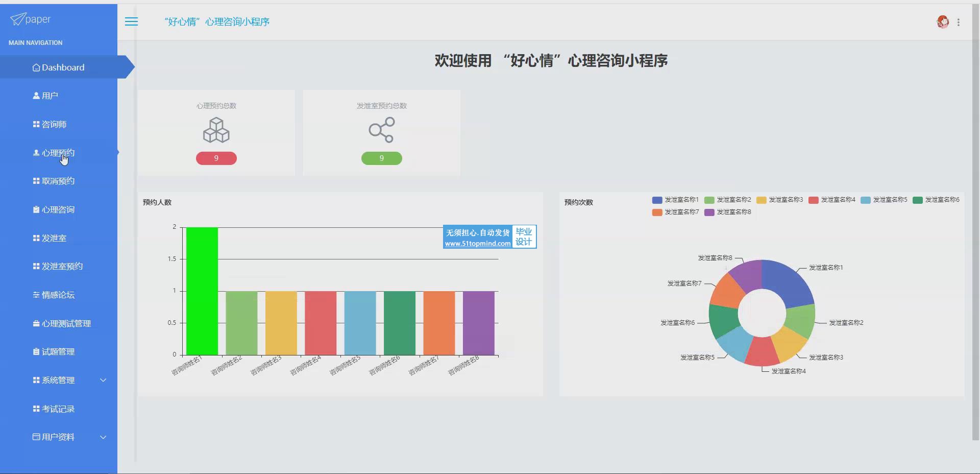This screenshot has height=474, width=980.
Task: Expand the 系统管理 submenu arrow
Action: (103, 380)
